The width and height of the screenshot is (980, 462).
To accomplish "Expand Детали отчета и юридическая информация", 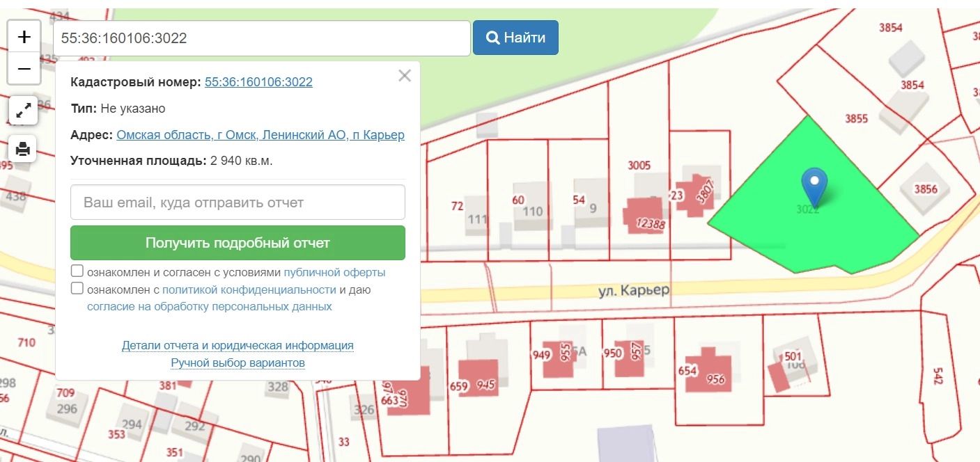I will 238,345.
